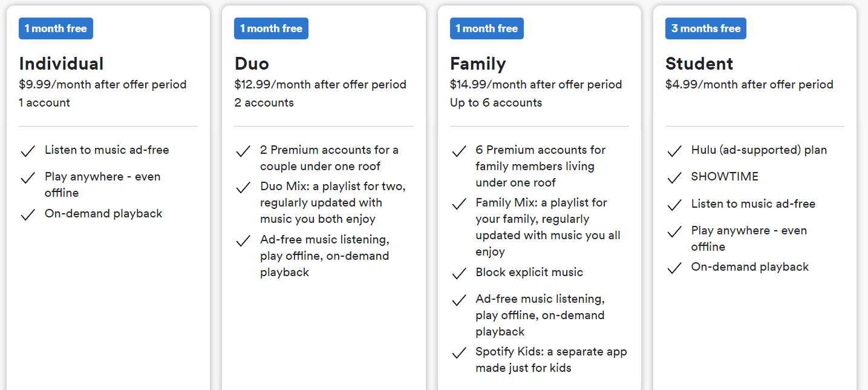Click the 3 months free Student badge
The image size is (868, 390).
point(706,28)
